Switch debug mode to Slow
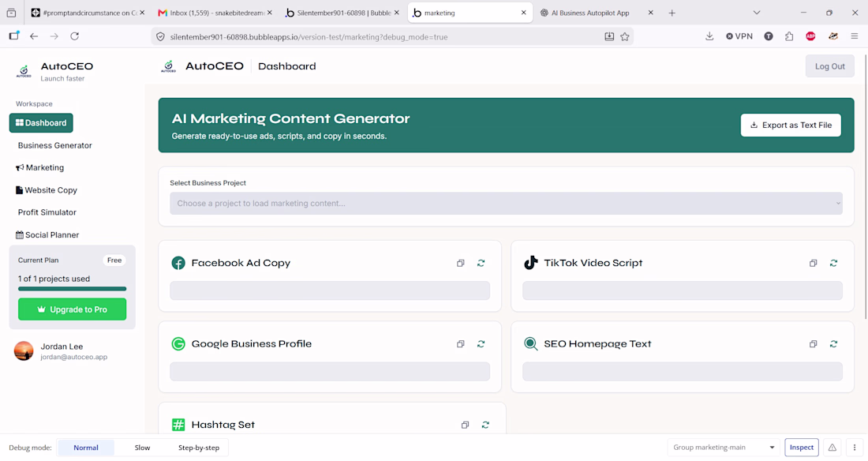The image size is (868, 461). click(x=142, y=448)
